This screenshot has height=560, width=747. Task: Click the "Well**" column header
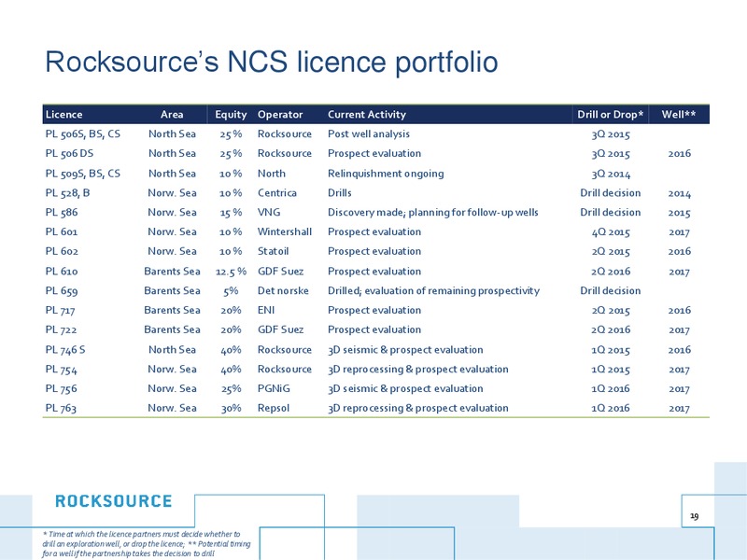click(x=679, y=114)
